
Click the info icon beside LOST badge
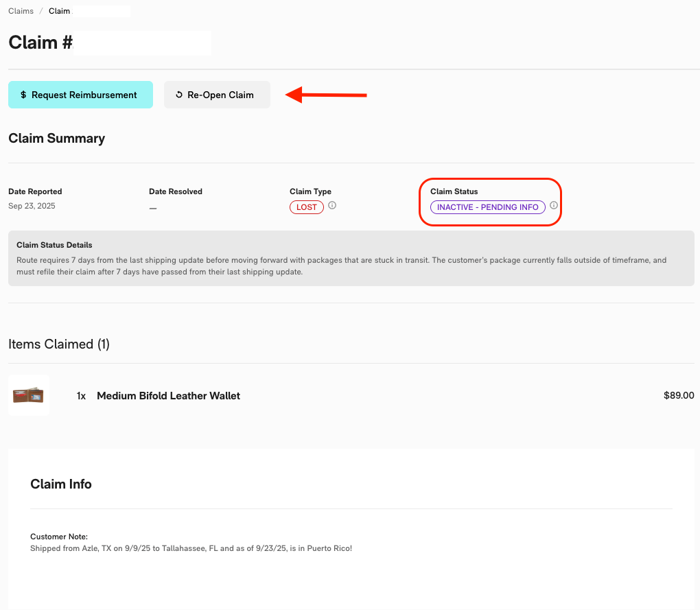click(332, 205)
